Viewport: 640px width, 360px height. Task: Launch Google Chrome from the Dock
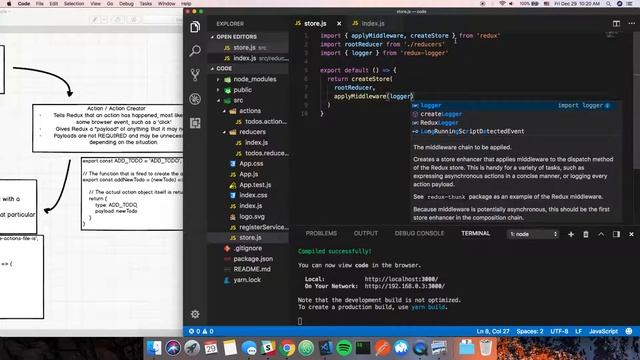pyautogui.click(x=287, y=348)
